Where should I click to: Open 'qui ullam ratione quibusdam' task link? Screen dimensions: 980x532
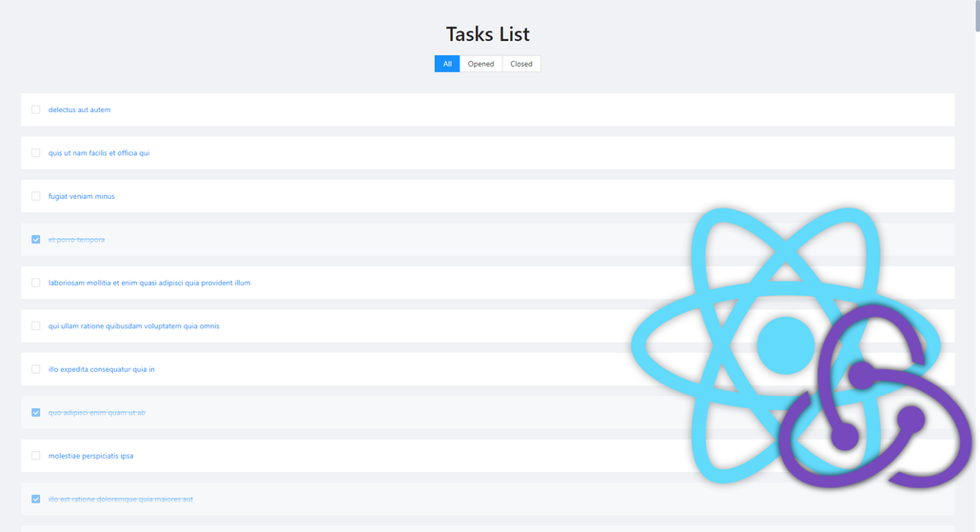134,326
